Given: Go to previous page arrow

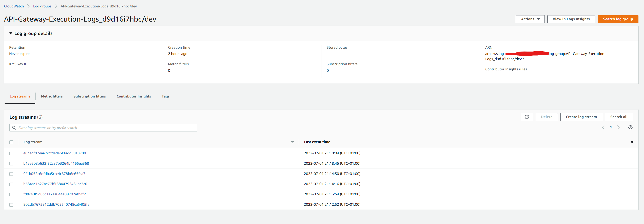Looking at the screenshot, I should [603, 127].
